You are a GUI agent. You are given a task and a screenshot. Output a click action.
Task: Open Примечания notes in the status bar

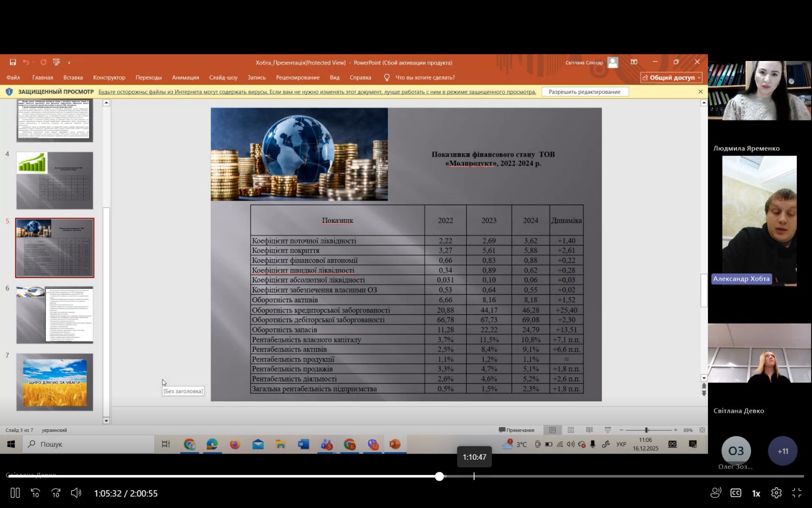pos(517,430)
